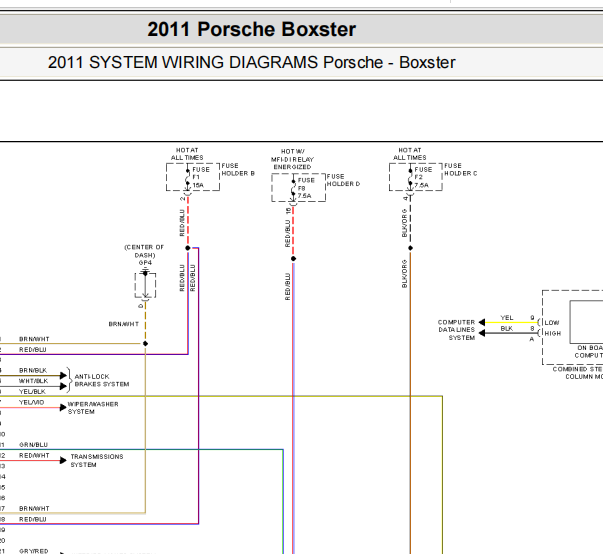Select the GP4 ground symbol box
The height and width of the screenshot is (554, 603).
coord(145,285)
